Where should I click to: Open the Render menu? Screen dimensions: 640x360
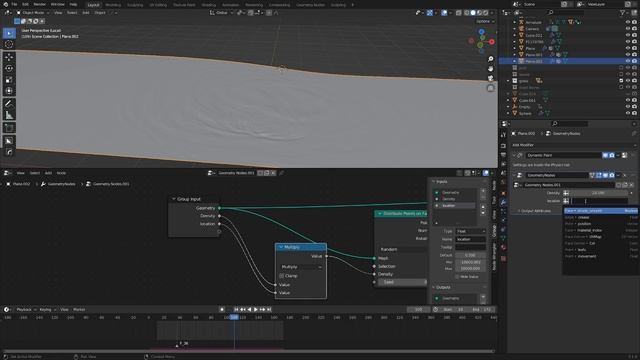click(x=40, y=4)
